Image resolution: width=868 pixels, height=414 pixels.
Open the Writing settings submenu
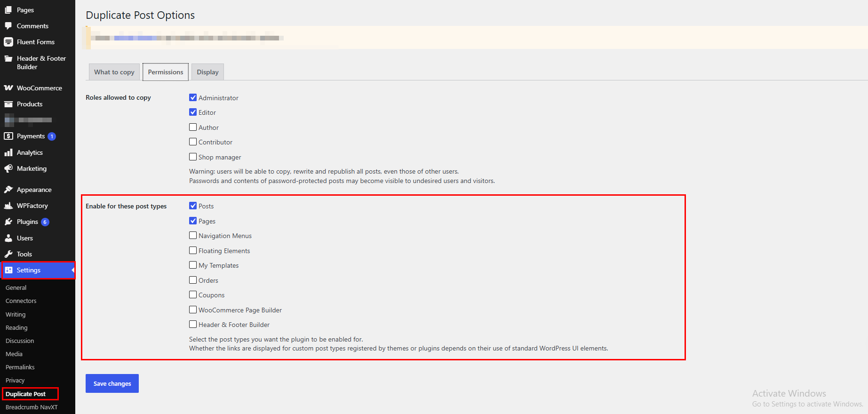(16, 314)
